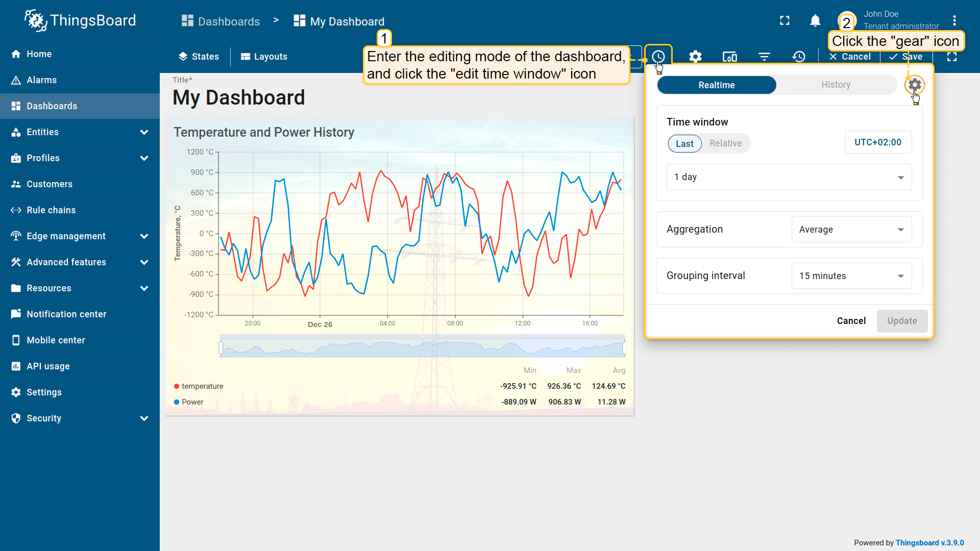
Task: Click gear icon in time window panel
Action: pos(914,85)
